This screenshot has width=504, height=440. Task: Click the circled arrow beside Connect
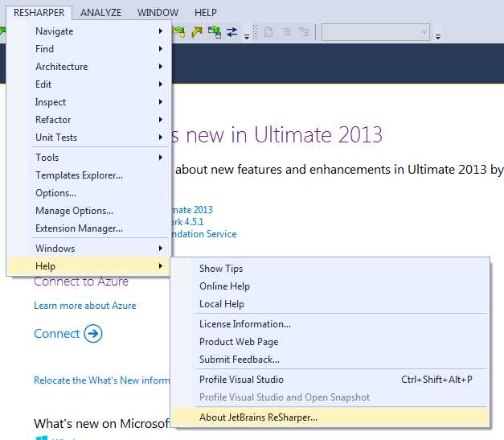click(93, 334)
